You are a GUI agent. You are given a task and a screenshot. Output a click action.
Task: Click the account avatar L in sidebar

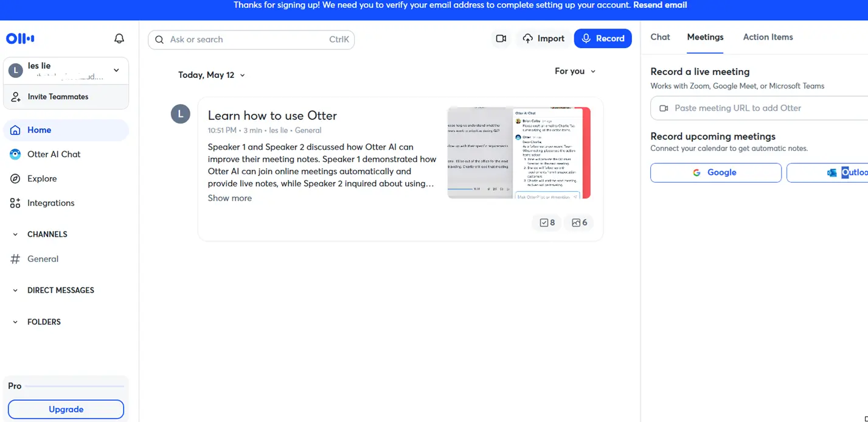tap(15, 71)
